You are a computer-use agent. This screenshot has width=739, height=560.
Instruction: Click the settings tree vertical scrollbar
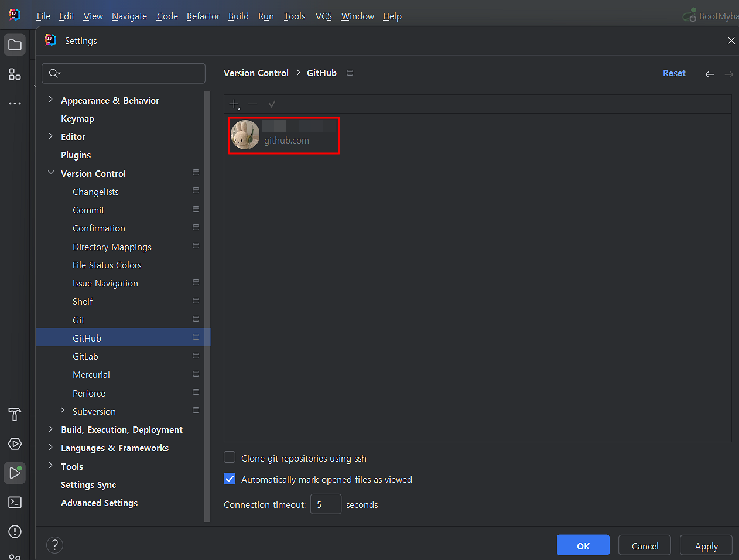tap(207, 306)
